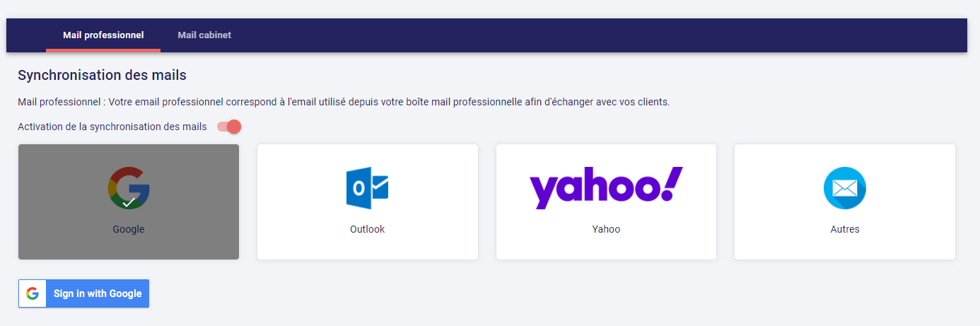The height and width of the screenshot is (326, 980).
Task: Open the Mail cabinet tab
Action: tap(204, 35)
